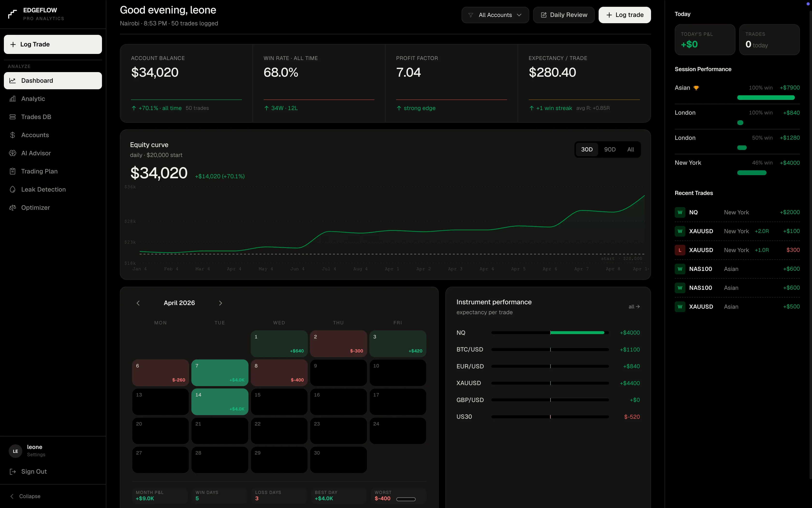
Task: Select the 30D equity range
Action: coord(587,149)
